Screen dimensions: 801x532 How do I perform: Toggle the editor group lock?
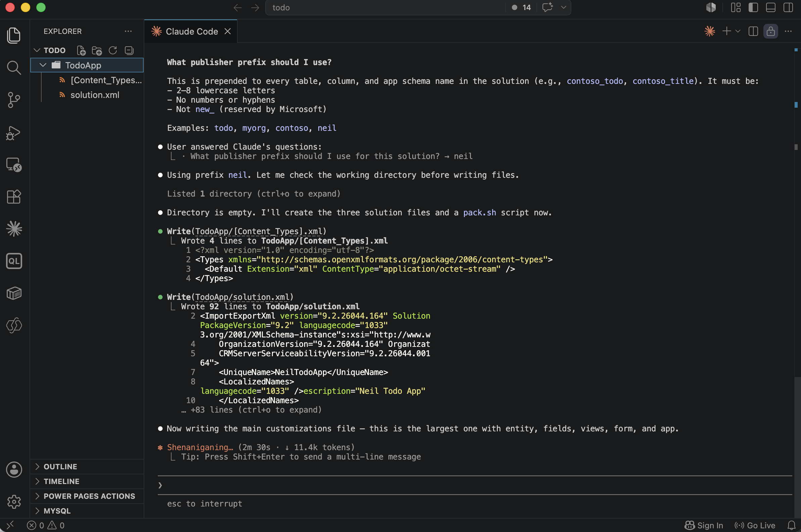[x=770, y=31]
